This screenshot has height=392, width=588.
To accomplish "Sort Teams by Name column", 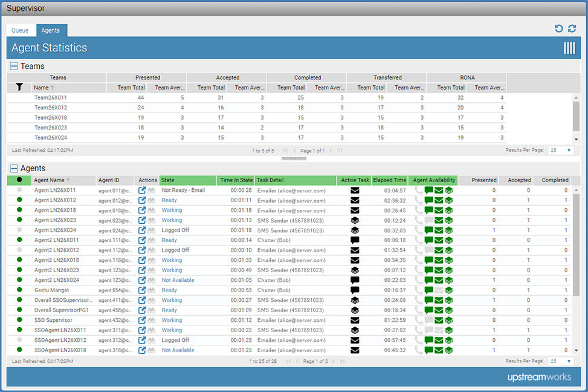I will 69,88.
